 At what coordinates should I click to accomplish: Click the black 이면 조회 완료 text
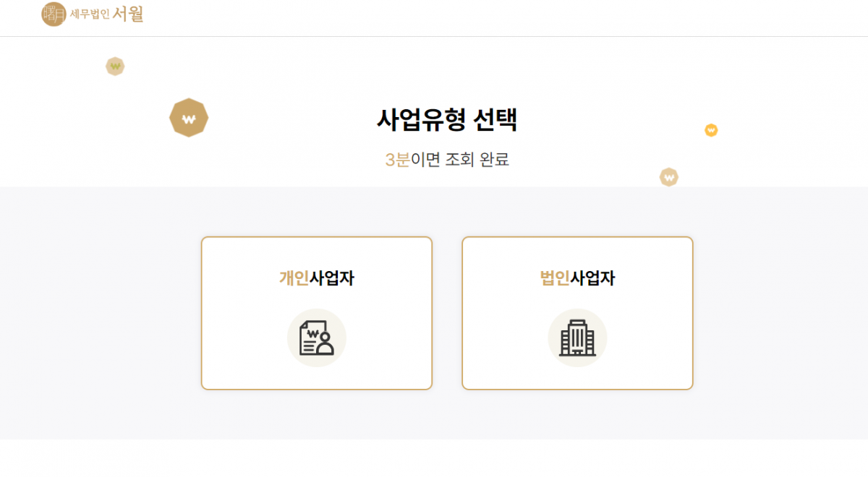(460, 160)
